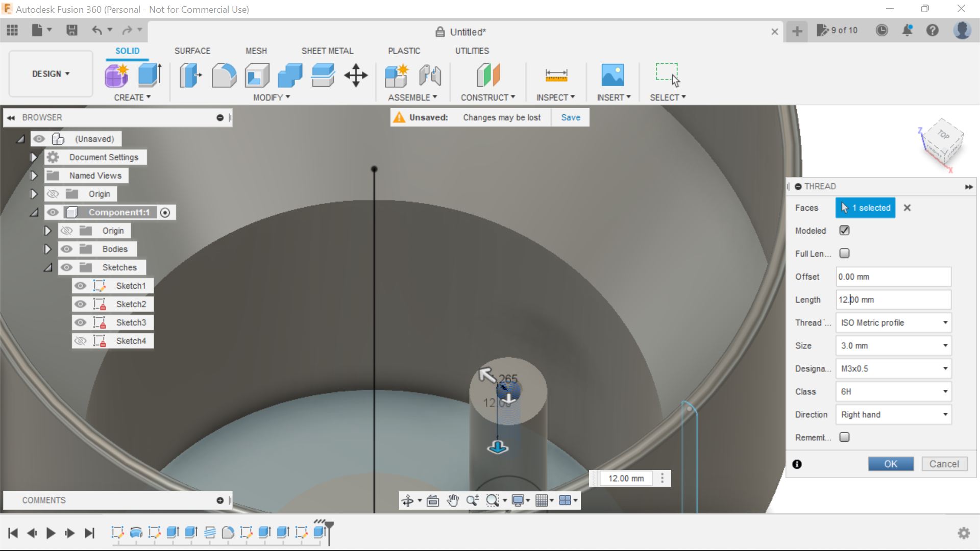
Task: Click the Offset 0.00 mm field
Action: coord(893,277)
